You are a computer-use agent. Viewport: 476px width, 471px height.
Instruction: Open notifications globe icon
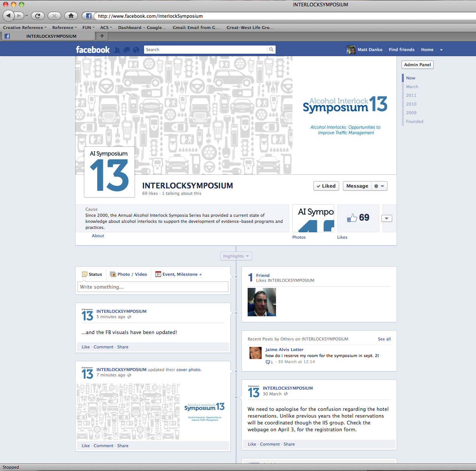click(136, 50)
